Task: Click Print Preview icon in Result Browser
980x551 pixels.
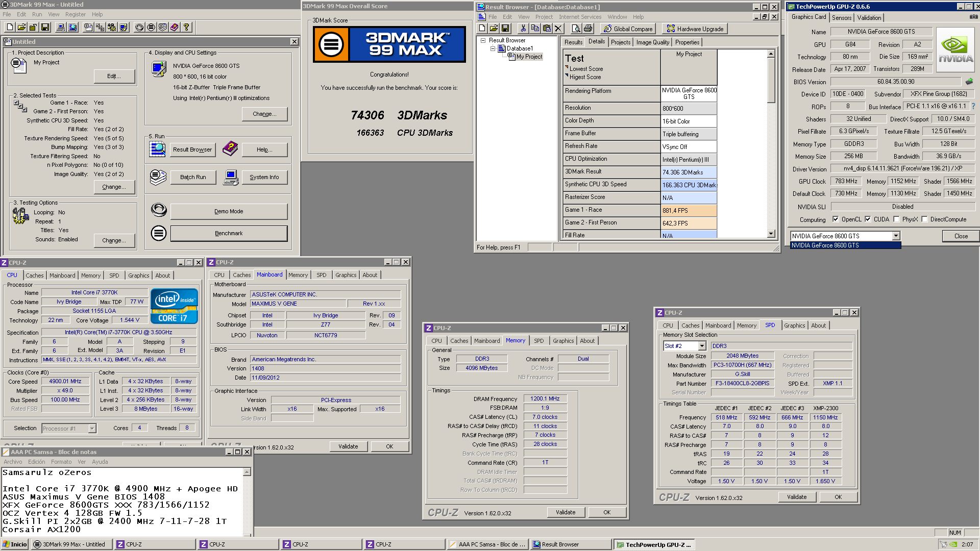Action: click(x=576, y=29)
